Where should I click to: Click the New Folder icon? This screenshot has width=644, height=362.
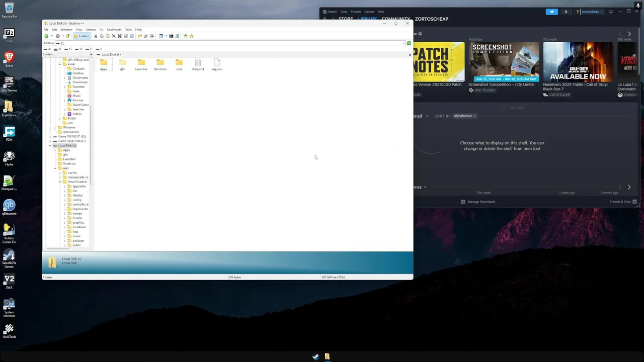click(140, 36)
